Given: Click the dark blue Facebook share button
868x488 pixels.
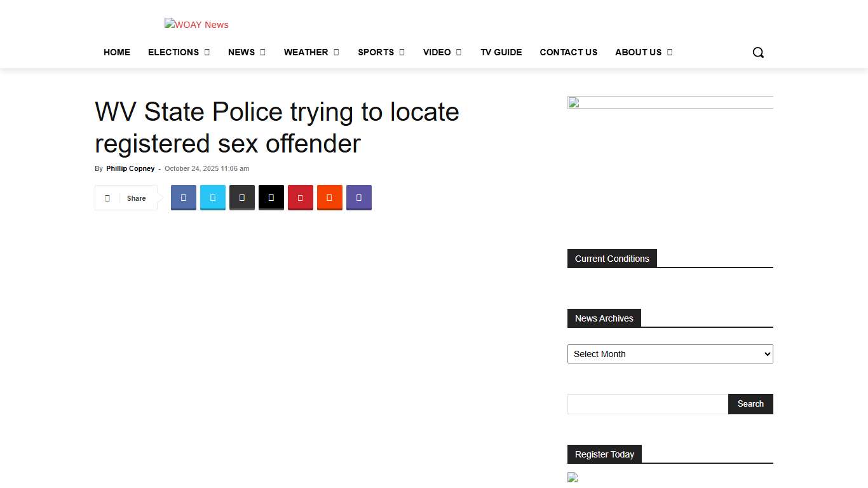Looking at the screenshot, I should (x=184, y=198).
